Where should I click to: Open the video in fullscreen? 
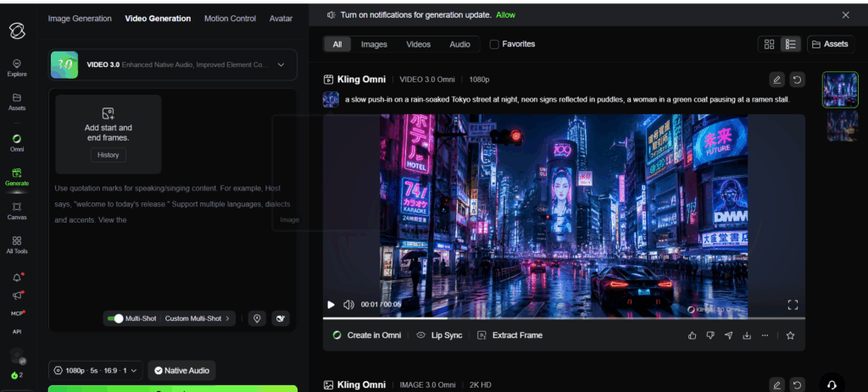coord(793,305)
